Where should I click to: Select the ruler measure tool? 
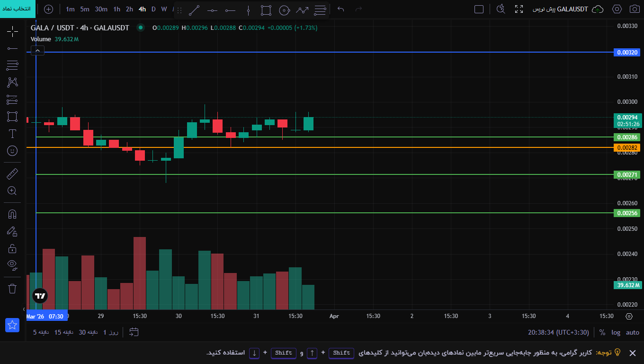coord(12,174)
